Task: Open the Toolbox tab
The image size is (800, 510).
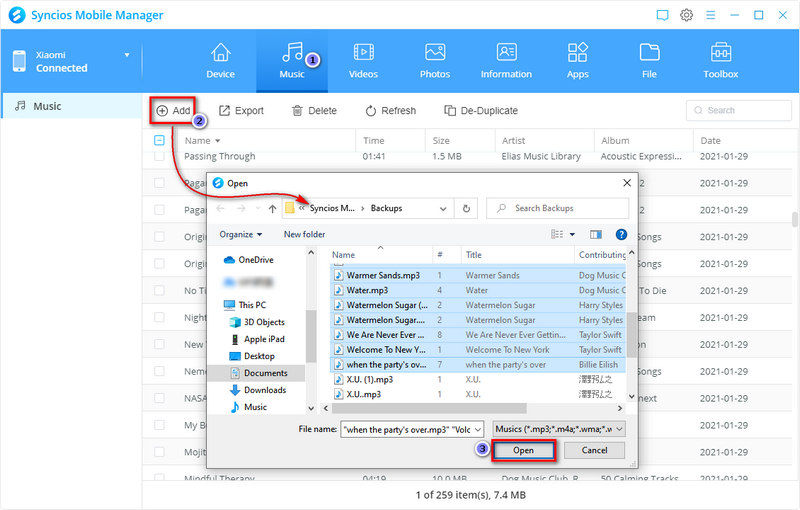Action: coord(720,61)
